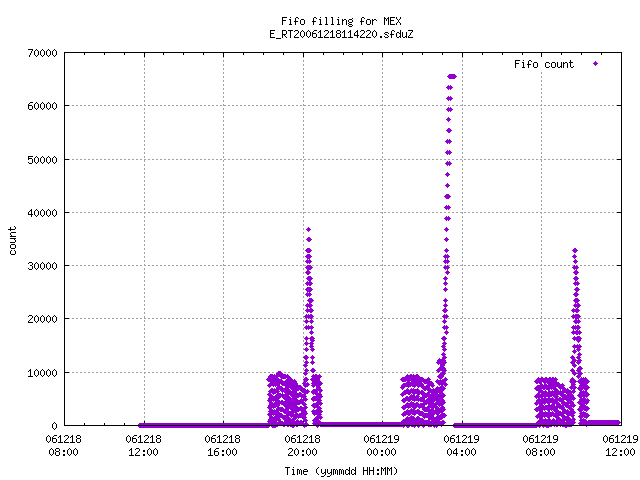Click the 'Fifo count' legend label

[x=544, y=64]
